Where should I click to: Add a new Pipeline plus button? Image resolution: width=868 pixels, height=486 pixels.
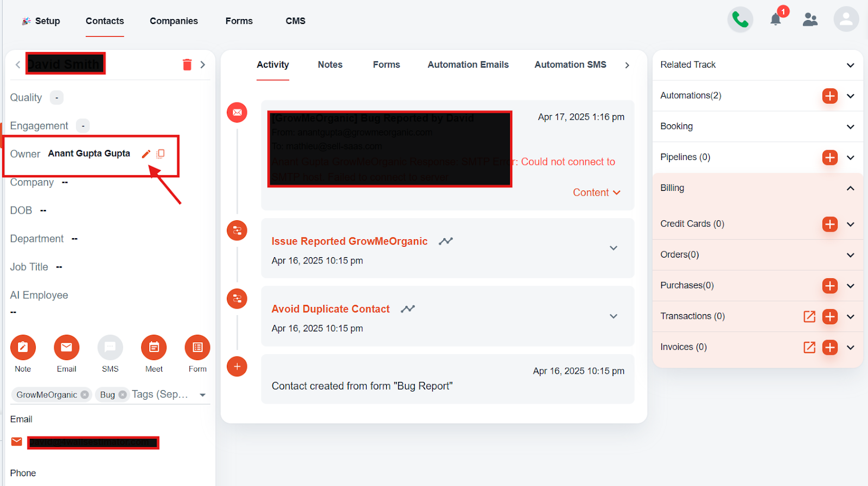tap(830, 157)
